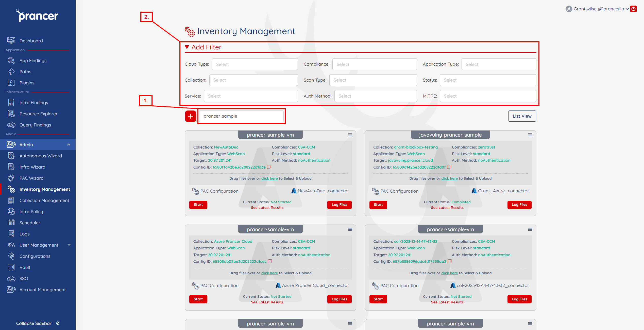Click the Configurations gear sidebar icon
This screenshot has width=644, height=330.
pos(11,256)
